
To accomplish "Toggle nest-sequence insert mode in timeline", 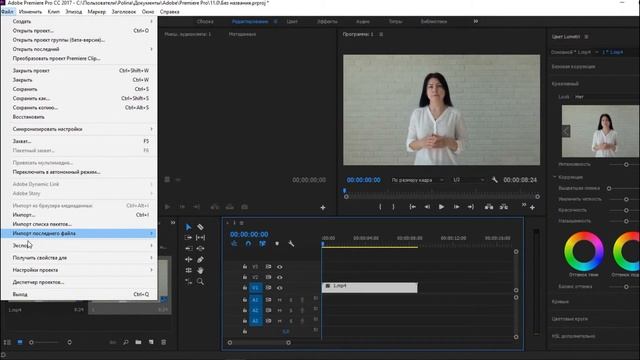I will [234, 244].
